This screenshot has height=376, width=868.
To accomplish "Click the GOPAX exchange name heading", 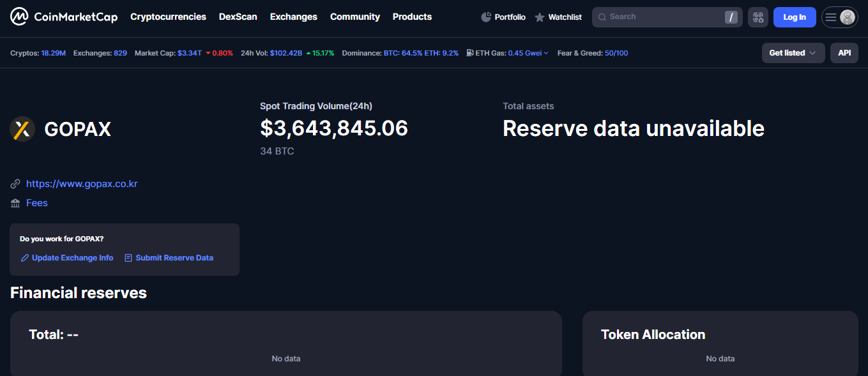I will (x=78, y=129).
